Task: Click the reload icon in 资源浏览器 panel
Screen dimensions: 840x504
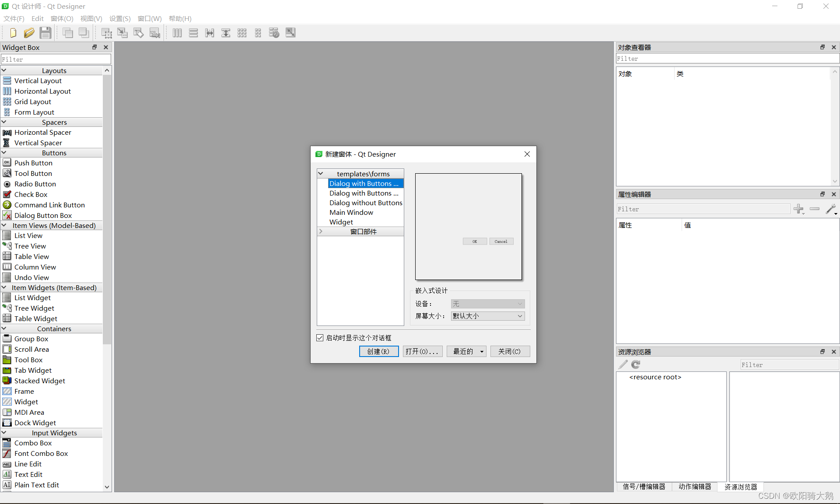Action: coord(635,364)
